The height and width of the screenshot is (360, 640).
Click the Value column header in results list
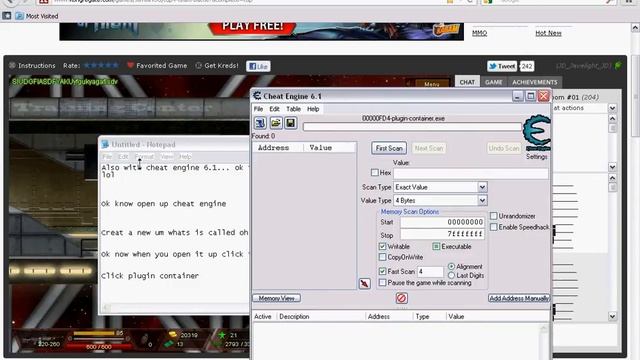[x=330, y=148]
